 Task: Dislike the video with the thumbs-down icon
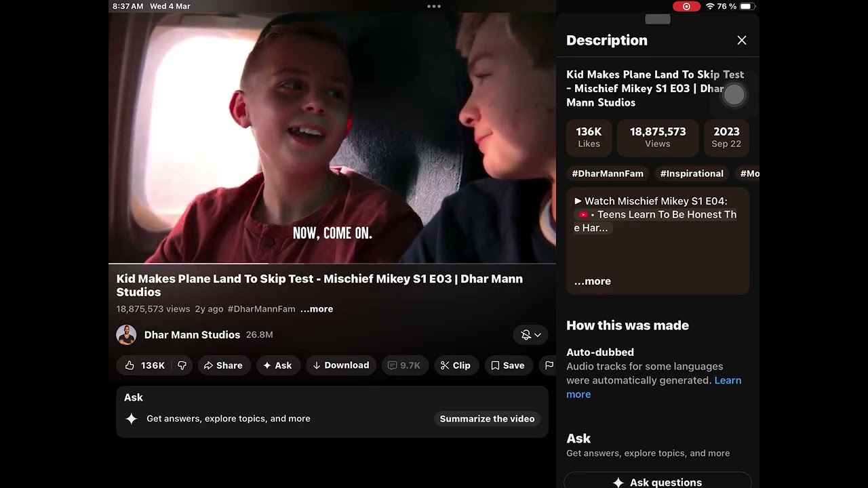click(x=182, y=365)
